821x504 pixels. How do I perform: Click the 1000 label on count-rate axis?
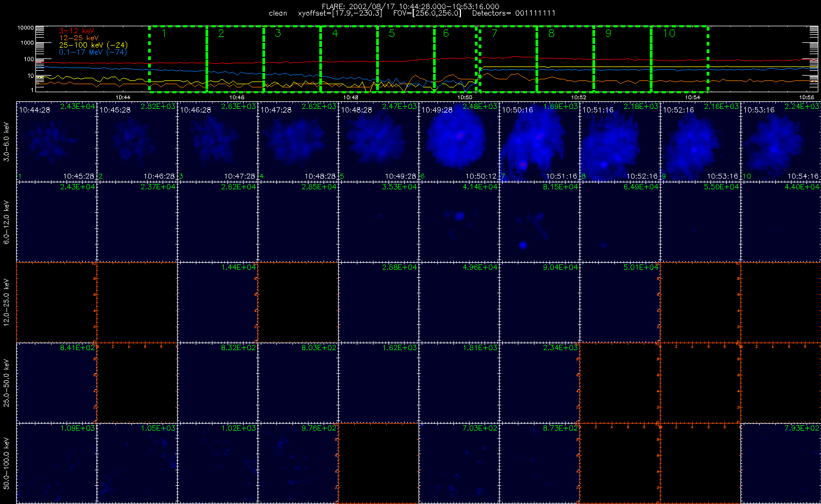[27, 43]
